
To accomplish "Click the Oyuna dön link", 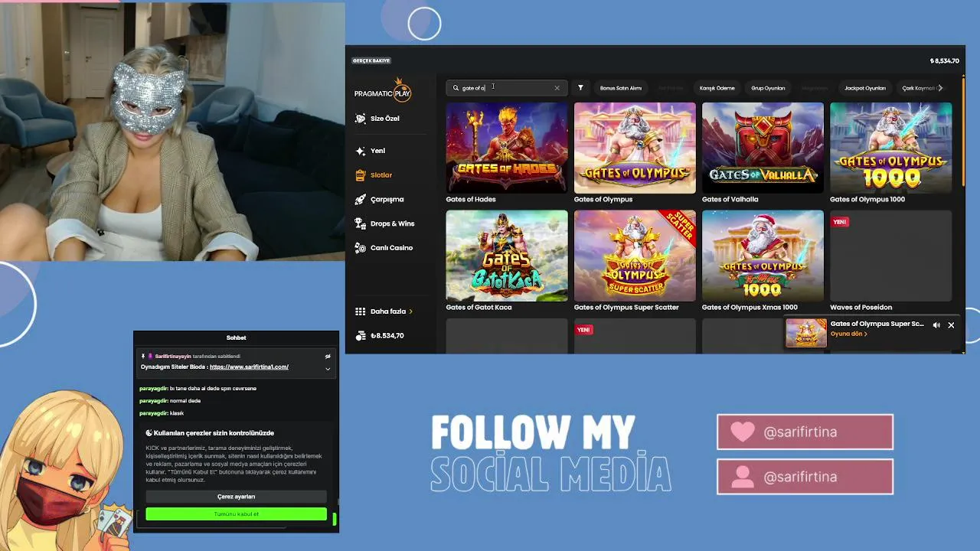I will 848,334.
